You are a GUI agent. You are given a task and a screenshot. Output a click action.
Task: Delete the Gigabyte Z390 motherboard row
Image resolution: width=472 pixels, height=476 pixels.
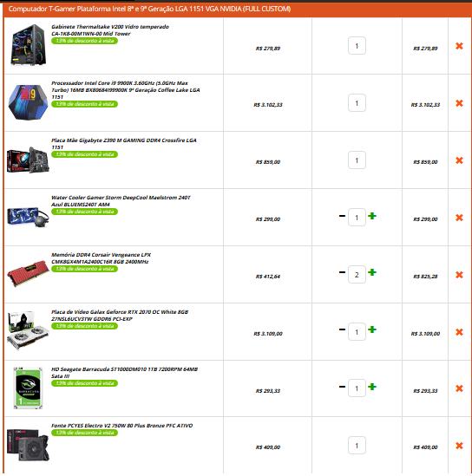point(459,160)
